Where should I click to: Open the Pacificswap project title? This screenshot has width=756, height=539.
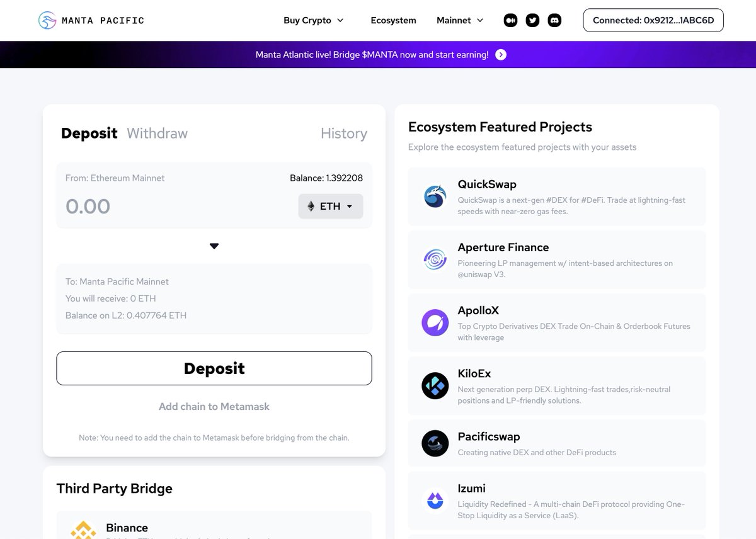(x=489, y=436)
